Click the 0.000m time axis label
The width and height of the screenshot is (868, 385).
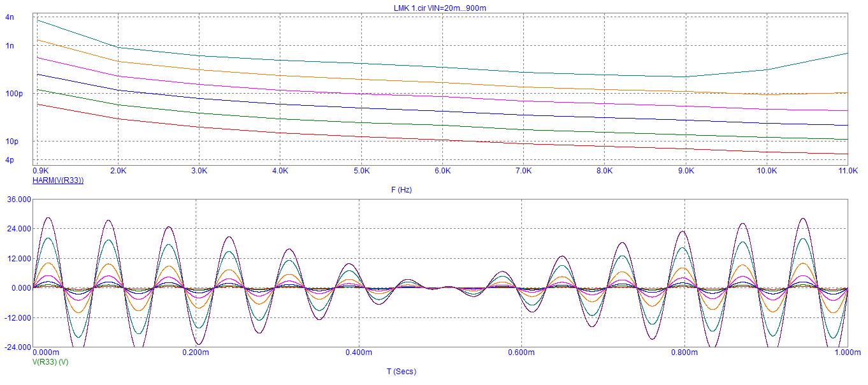[x=45, y=352]
